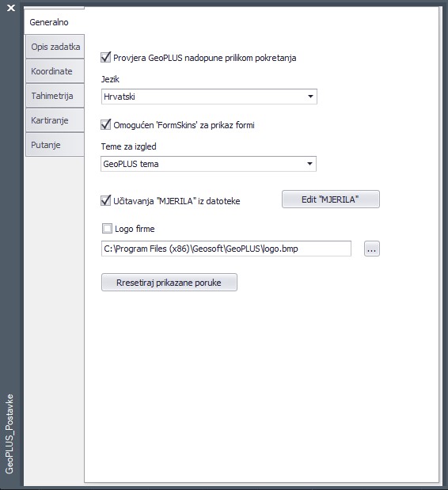Disable Učitavanja "MJERILA" iz datoteke checkbox
448x490 pixels.
pyautogui.click(x=105, y=200)
